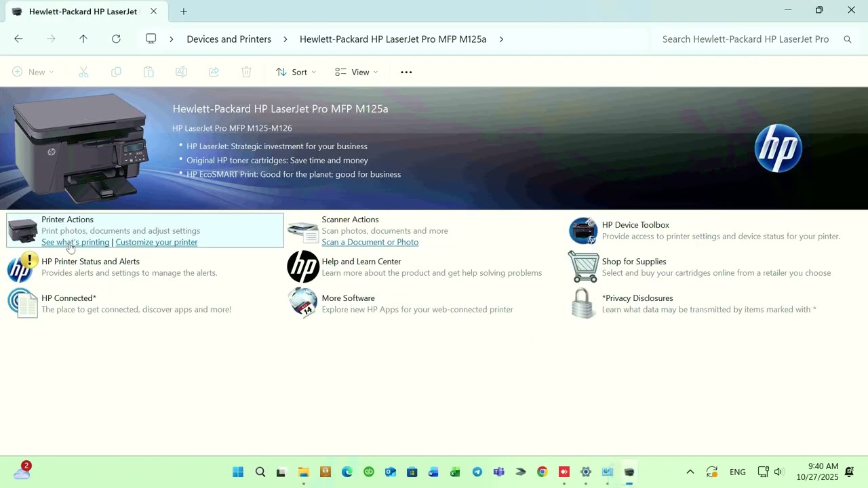This screenshot has width=868, height=488.
Task: Select the Hewlett-Packard HP LaserJet tab
Action: 83,12
